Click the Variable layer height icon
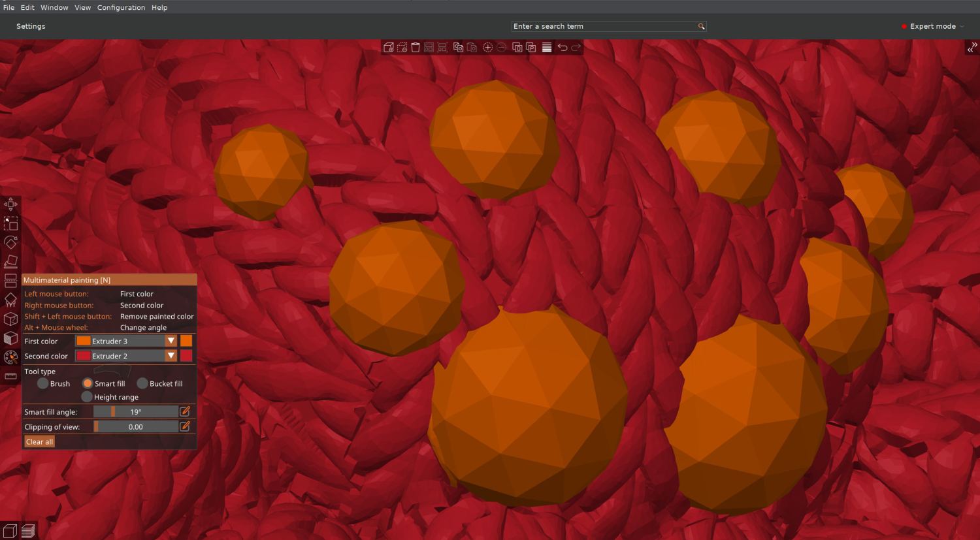This screenshot has height=540, width=980. 547,48
